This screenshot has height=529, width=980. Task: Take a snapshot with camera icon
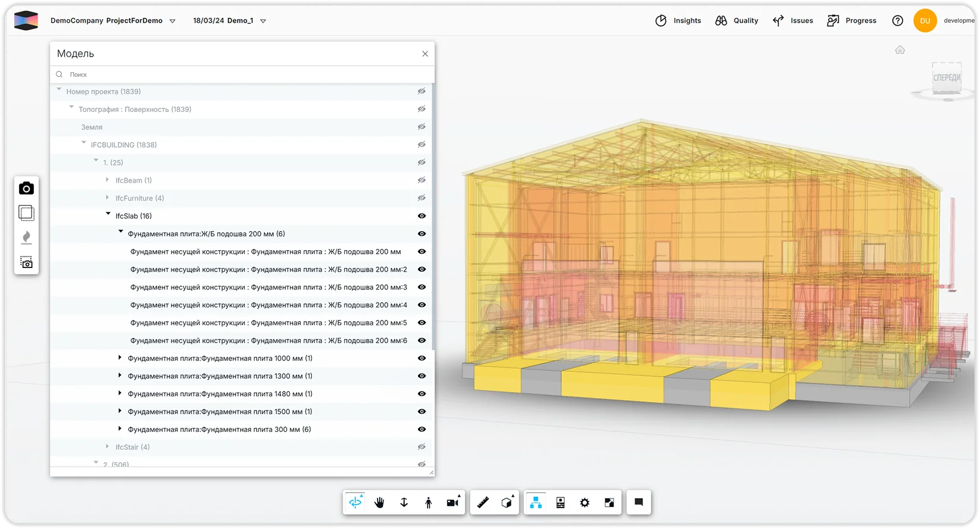tap(26, 189)
